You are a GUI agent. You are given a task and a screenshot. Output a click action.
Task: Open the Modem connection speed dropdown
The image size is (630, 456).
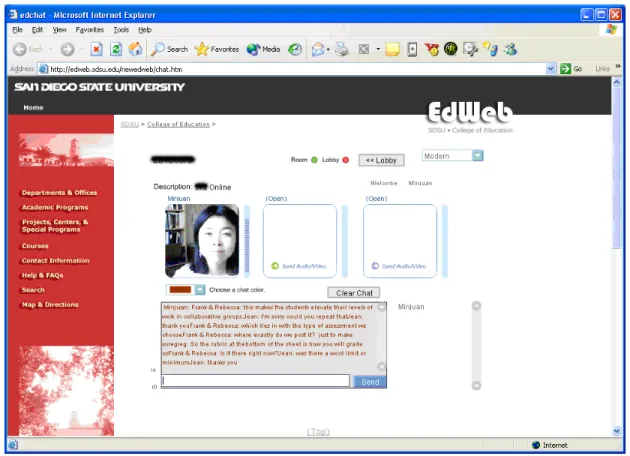(478, 155)
